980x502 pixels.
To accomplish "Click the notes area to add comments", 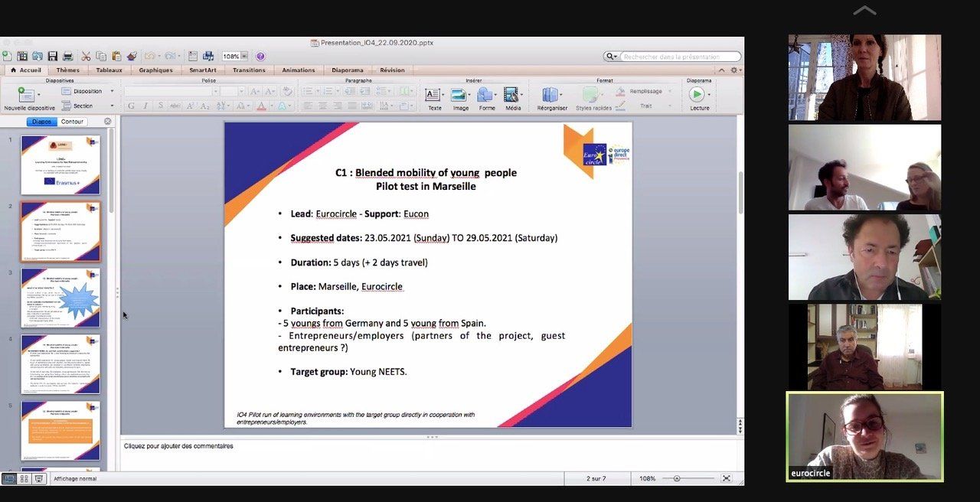I will (429, 455).
